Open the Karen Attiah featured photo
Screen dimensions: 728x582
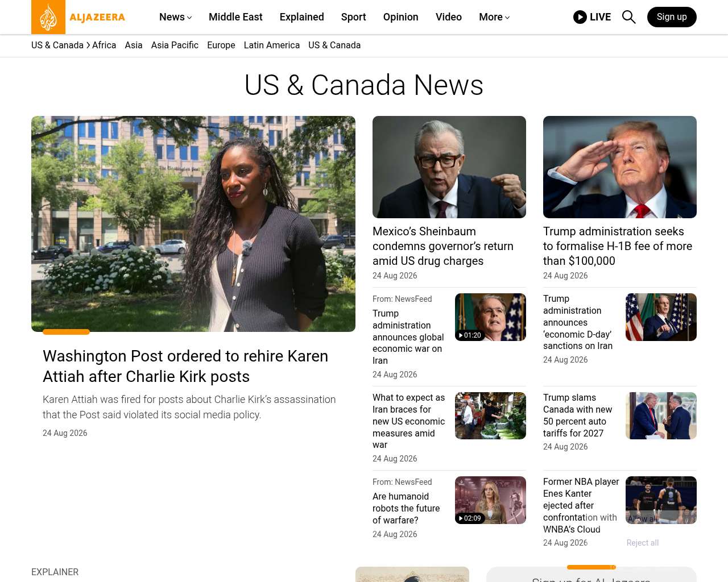(x=193, y=224)
